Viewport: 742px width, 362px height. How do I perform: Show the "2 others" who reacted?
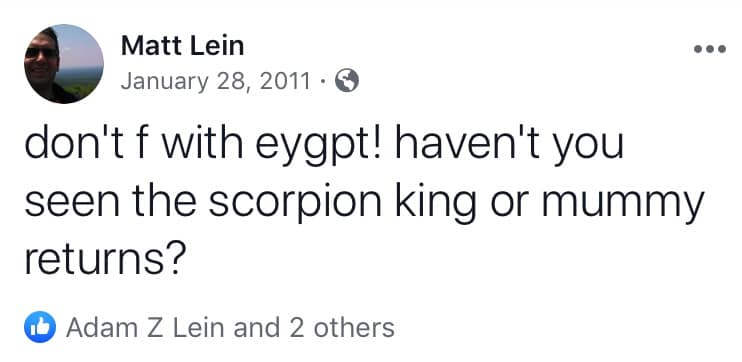[x=342, y=327]
